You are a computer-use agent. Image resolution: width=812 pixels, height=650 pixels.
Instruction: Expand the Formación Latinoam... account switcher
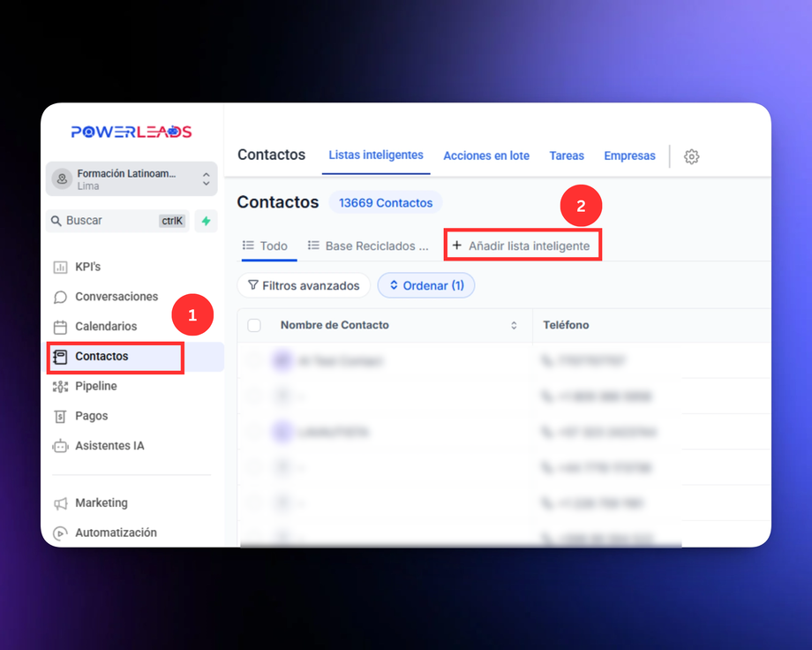132,179
